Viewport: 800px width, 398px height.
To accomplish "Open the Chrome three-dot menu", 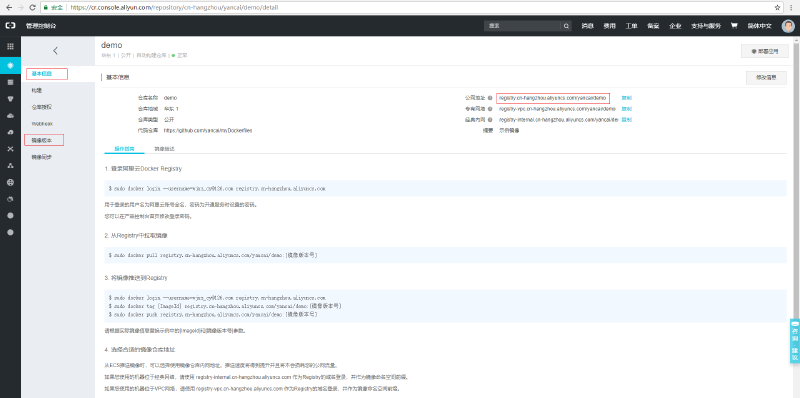I will click(791, 8).
